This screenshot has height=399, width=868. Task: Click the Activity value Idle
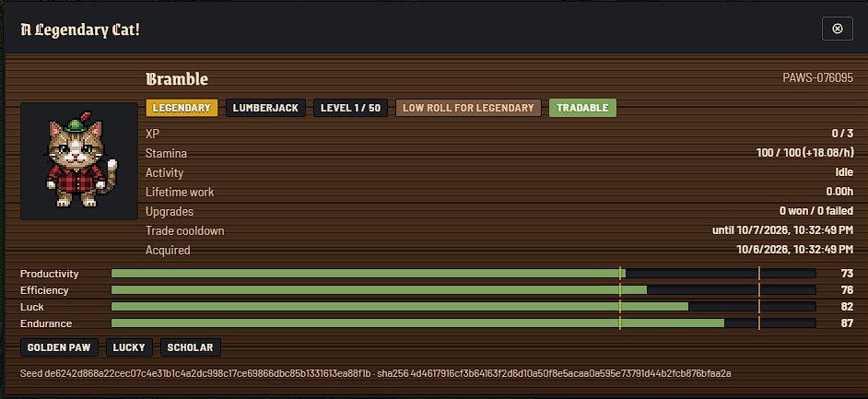click(844, 172)
